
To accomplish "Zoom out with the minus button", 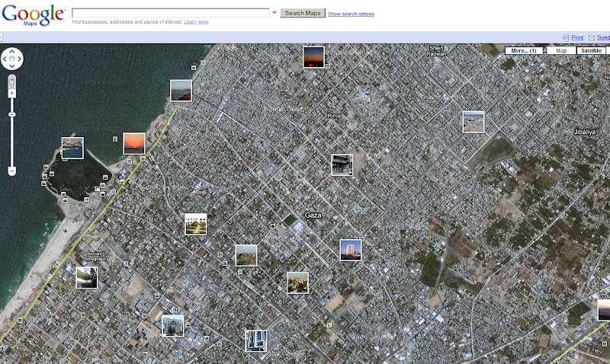I will tap(12, 171).
